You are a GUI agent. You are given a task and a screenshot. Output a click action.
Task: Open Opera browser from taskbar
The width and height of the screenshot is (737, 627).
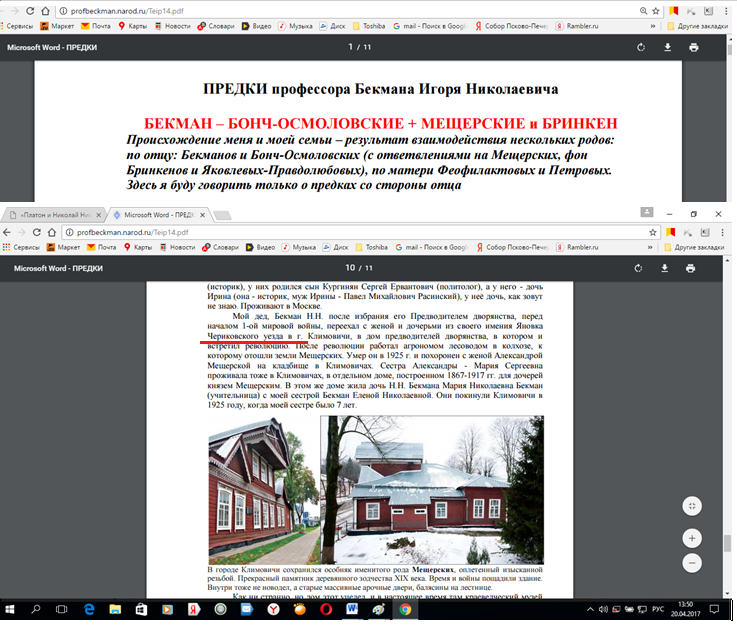pyautogui.click(x=326, y=610)
